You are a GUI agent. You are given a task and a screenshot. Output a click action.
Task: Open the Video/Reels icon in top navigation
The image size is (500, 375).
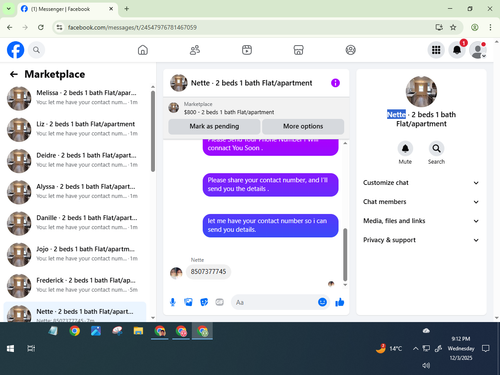click(247, 50)
